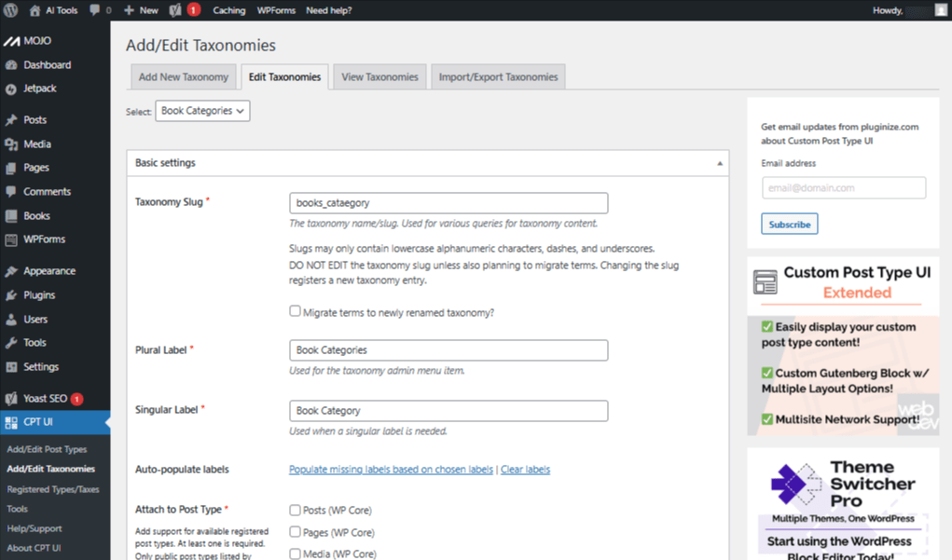The image size is (952, 560).
Task: Click the Subscribe button
Action: click(789, 225)
